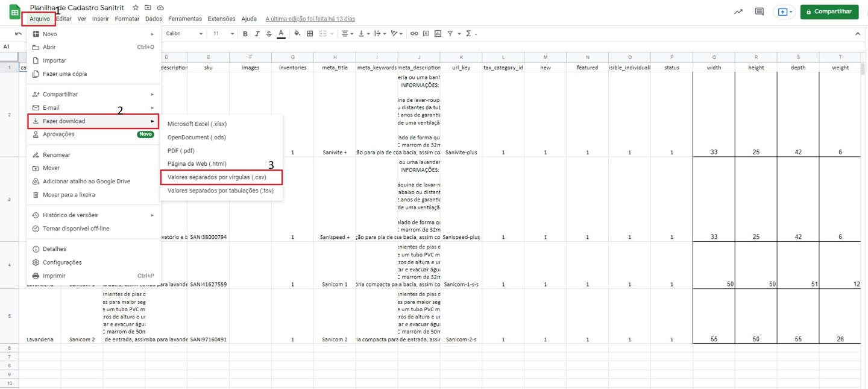This screenshot has height=389, width=868.
Task: Choose Microsoft Excel (.xlsx) download option
Action: point(197,124)
